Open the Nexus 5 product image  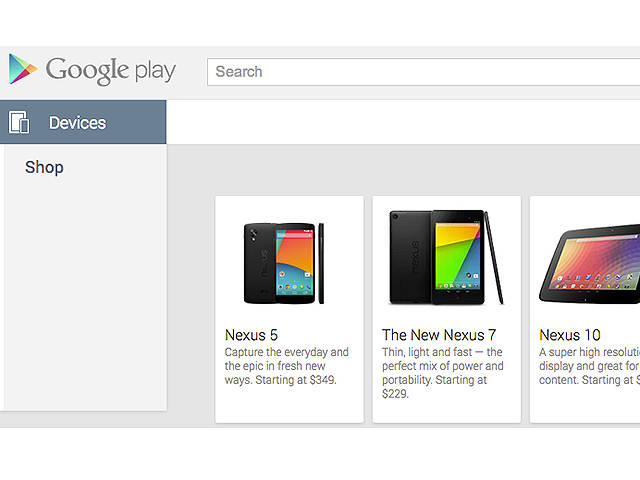(284, 263)
